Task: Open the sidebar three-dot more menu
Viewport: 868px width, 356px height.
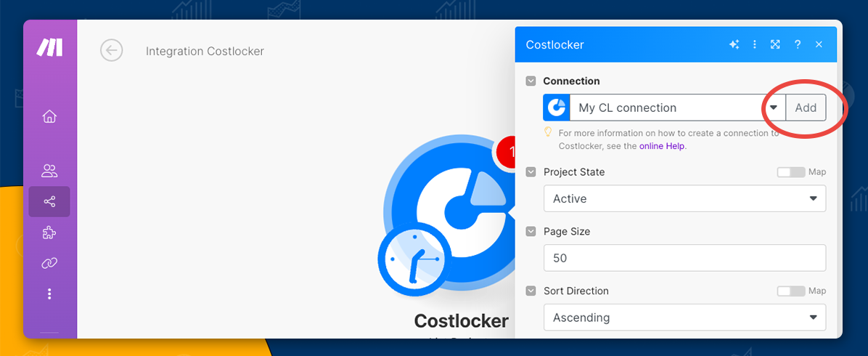Action: 49,294
